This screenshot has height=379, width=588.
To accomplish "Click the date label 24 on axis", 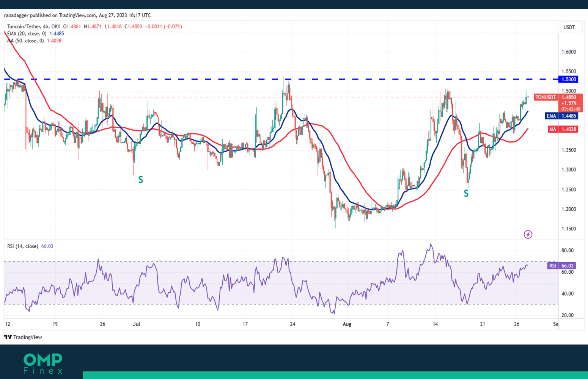I will click(x=292, y=324).
